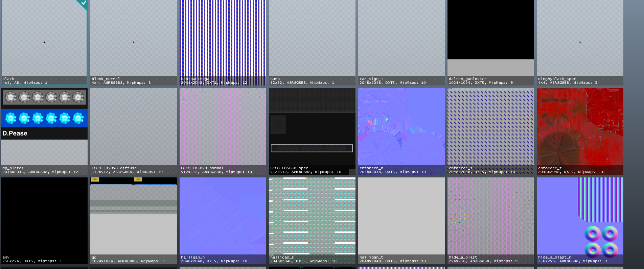
Task: Click the enforcer_s specular texture
Action: (490, 131)
